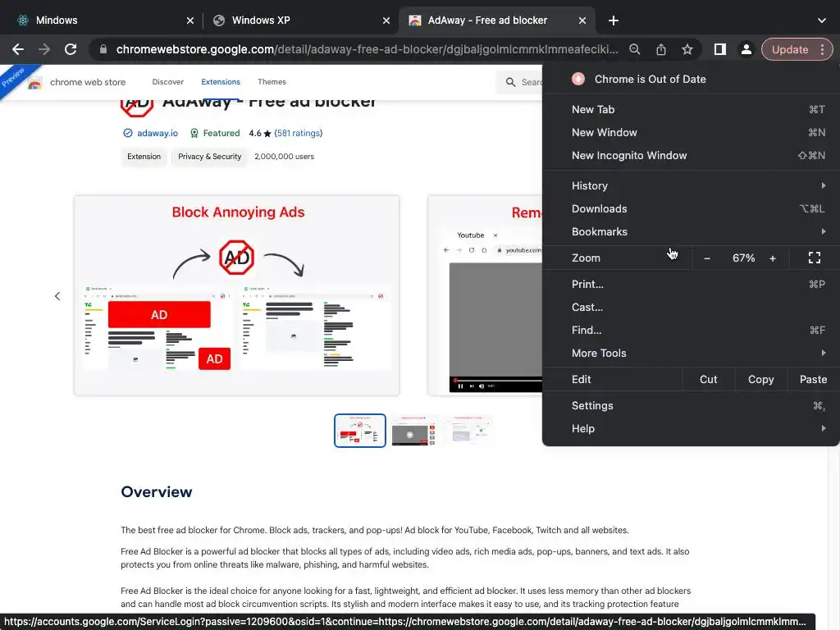The height and width of the screenshot is (630, 840).
Task: Close the AdAway tab
Action: click(x=582, y=21)
